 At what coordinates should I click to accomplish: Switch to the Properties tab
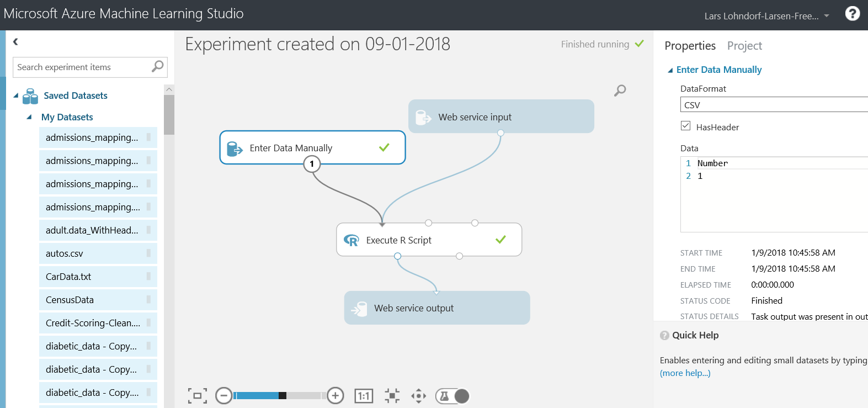[x=690, y=46]
